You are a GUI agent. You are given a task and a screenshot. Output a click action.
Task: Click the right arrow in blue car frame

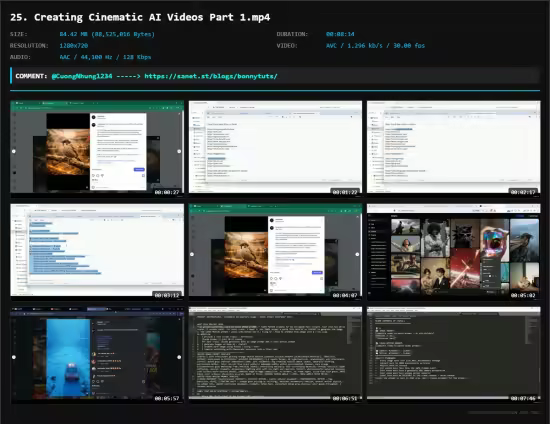coord(179,357)
